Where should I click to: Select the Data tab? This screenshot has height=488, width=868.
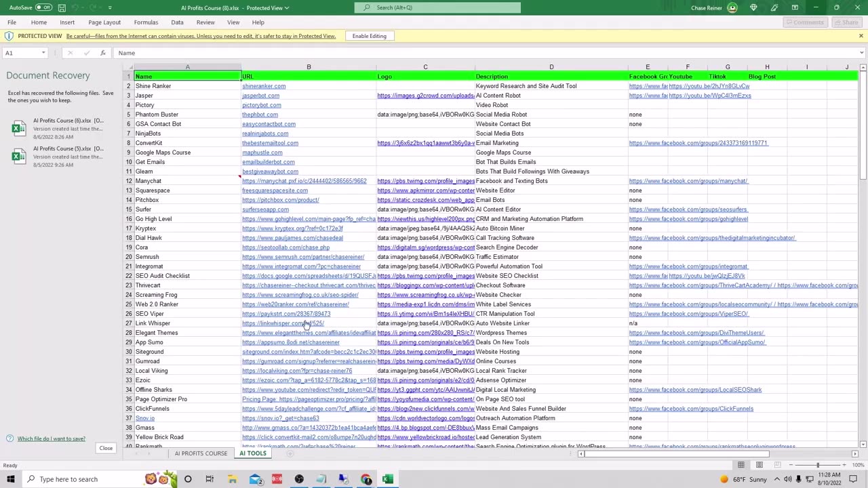click(x=177, y=22)
